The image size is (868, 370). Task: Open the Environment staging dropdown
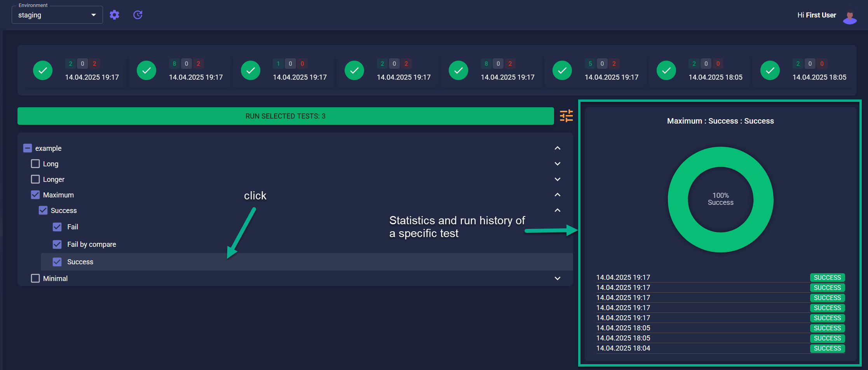57,15
